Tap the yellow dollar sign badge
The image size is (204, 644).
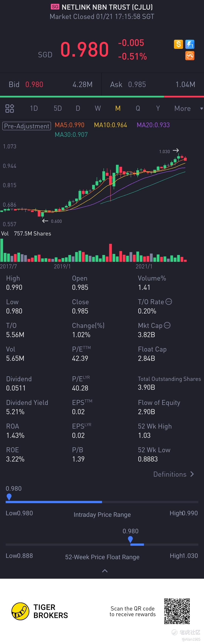coord(178,44)
